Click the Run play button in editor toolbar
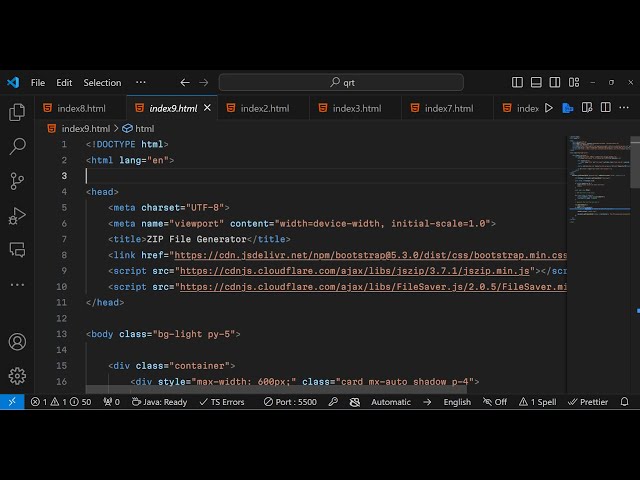Image resolution: width=640 pixels, height=480 pixels. pos(548,108)
